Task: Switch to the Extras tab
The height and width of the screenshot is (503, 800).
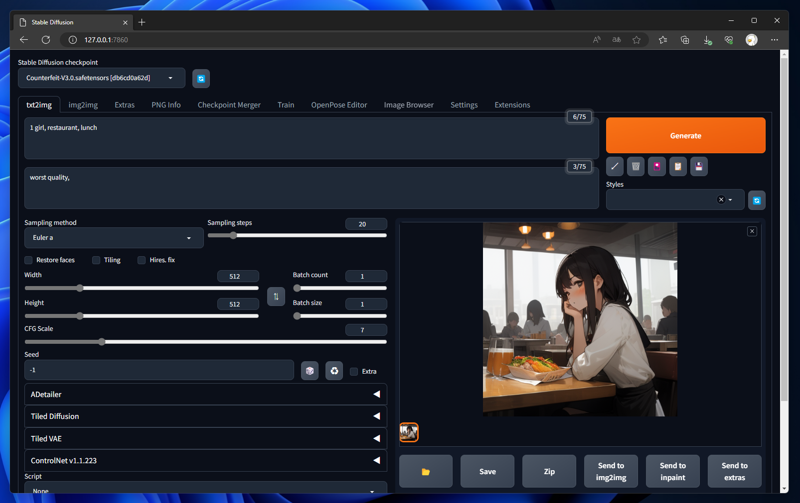Action: (x=124, y=105)
